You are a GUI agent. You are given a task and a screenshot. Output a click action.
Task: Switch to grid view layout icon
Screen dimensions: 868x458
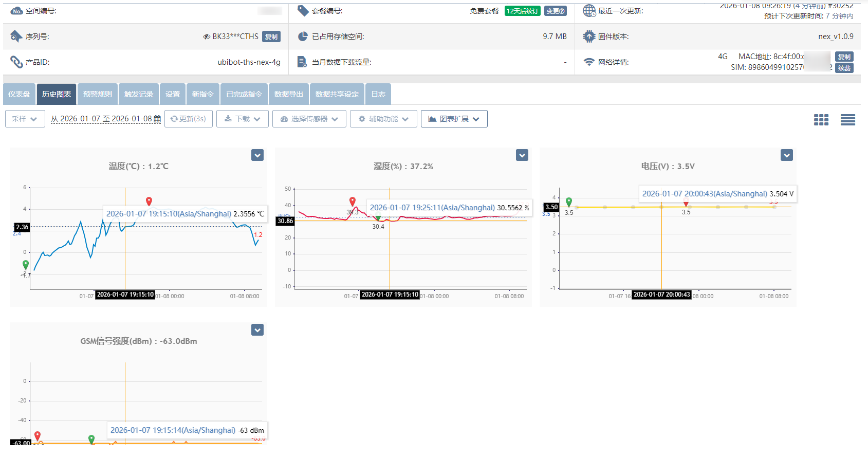(x=821, y=120)
